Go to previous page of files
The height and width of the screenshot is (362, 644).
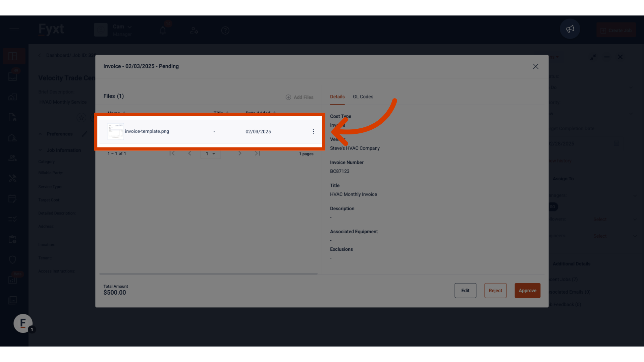click(190, 153)
